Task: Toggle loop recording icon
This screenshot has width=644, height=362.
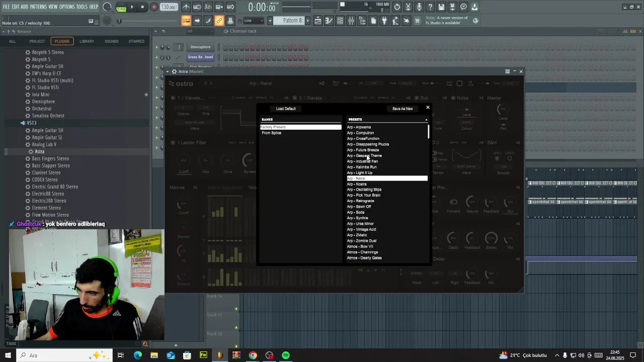Action: click(230, 7)
